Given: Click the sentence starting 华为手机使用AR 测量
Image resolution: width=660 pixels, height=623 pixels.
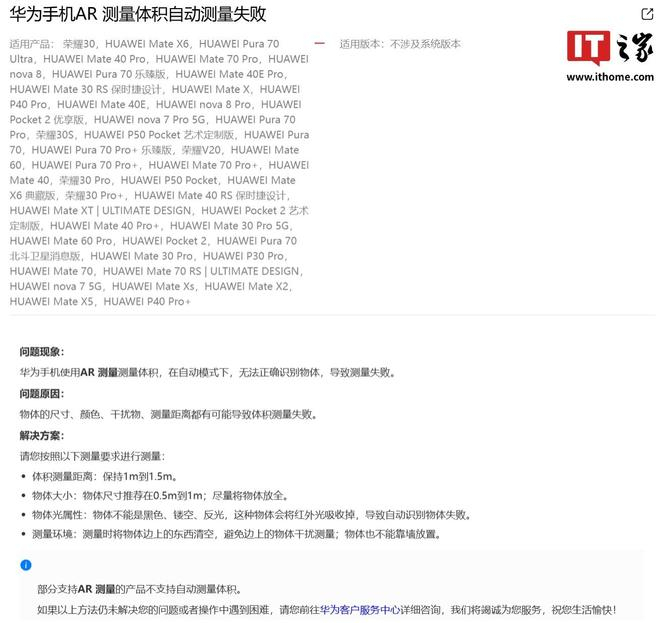Looking at the screenshot, I should 208,373.
